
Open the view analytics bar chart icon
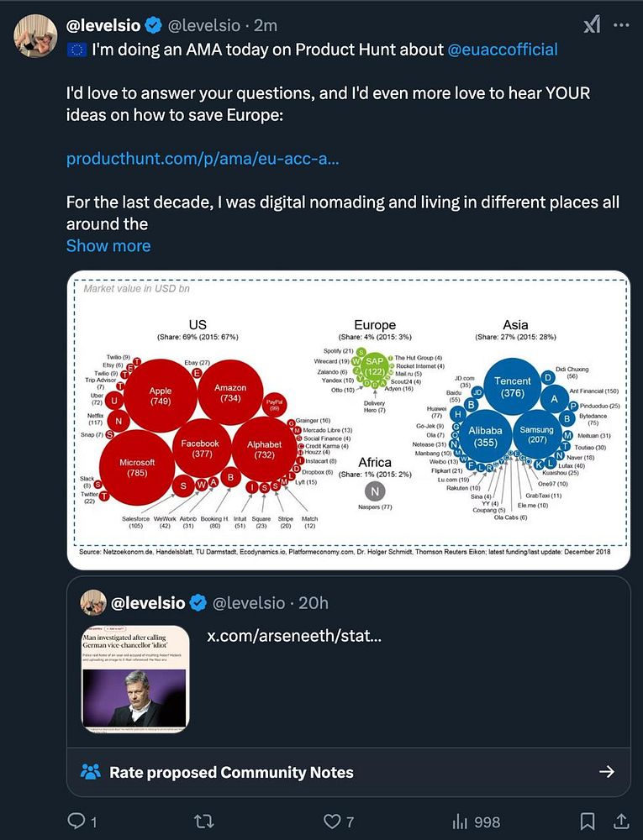click(461, 821)
